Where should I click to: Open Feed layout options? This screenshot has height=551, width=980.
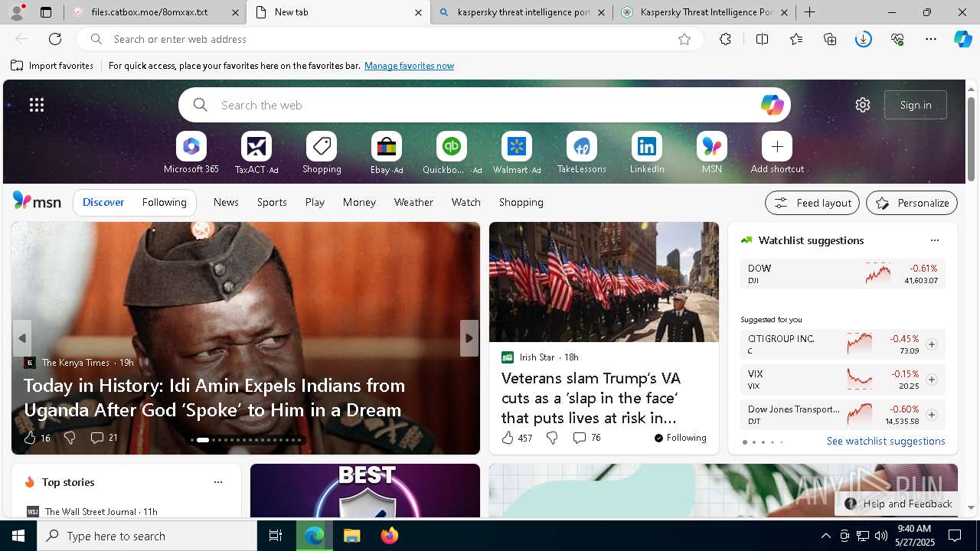[x=812, y=203]
